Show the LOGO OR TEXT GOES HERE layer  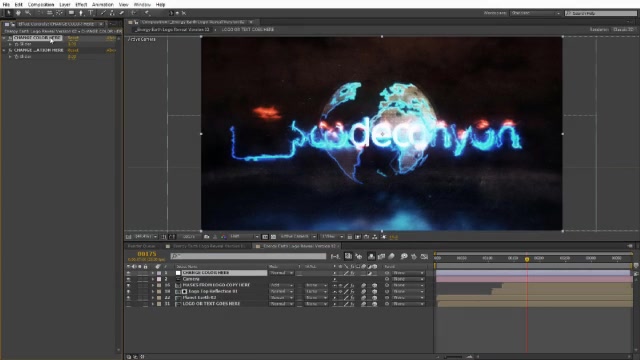(x=129, y=304)
